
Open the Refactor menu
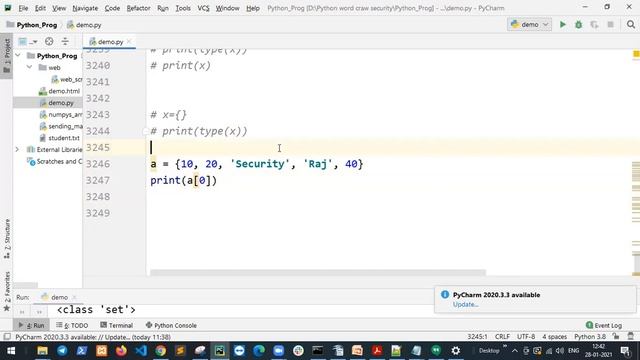click(138, 8)
